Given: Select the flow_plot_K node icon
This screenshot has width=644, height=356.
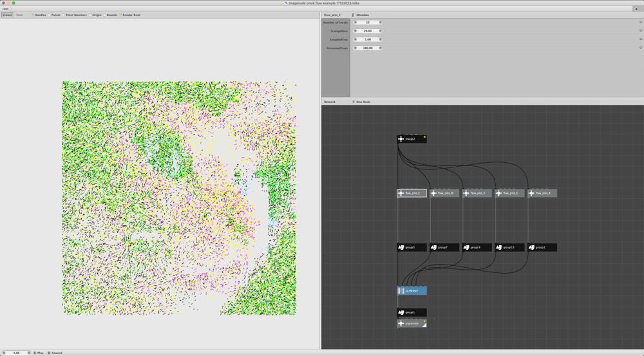Looking at the screenshot, I should pyautogui.click(x=531, y=193).
